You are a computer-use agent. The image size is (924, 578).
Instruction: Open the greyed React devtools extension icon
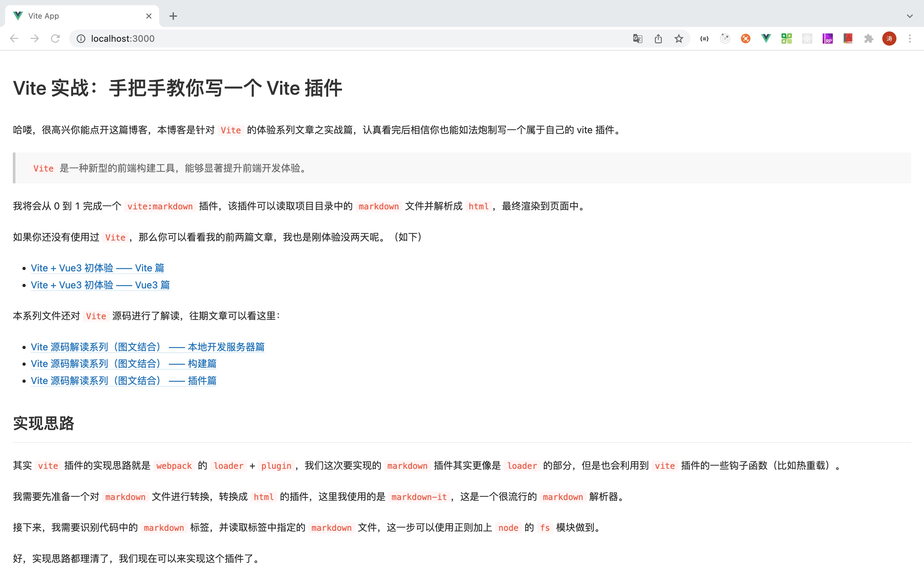coord(807,39)
